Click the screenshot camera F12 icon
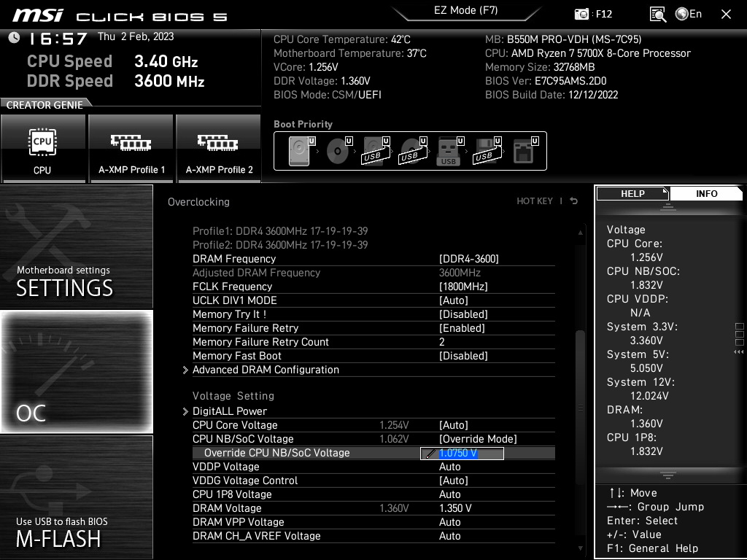Screen dimensions: 747x560 tap(581, 15)
